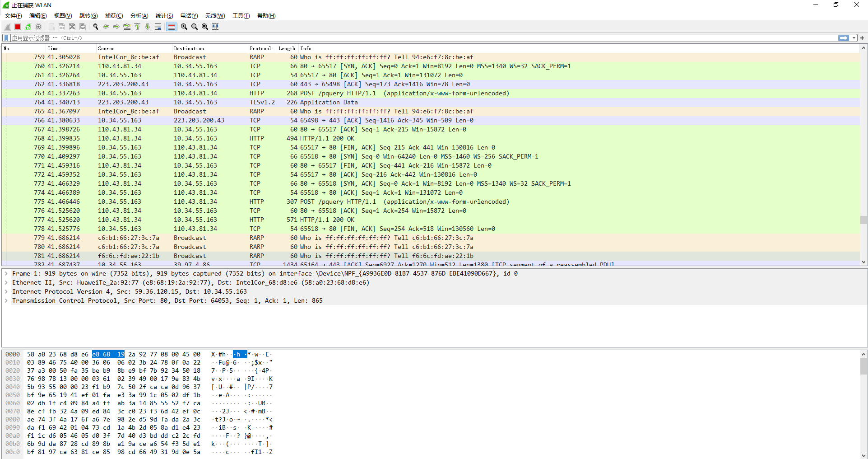Sort packets by Time column header
Viewport: 868px width, 459px height.
tap(71, 48)
